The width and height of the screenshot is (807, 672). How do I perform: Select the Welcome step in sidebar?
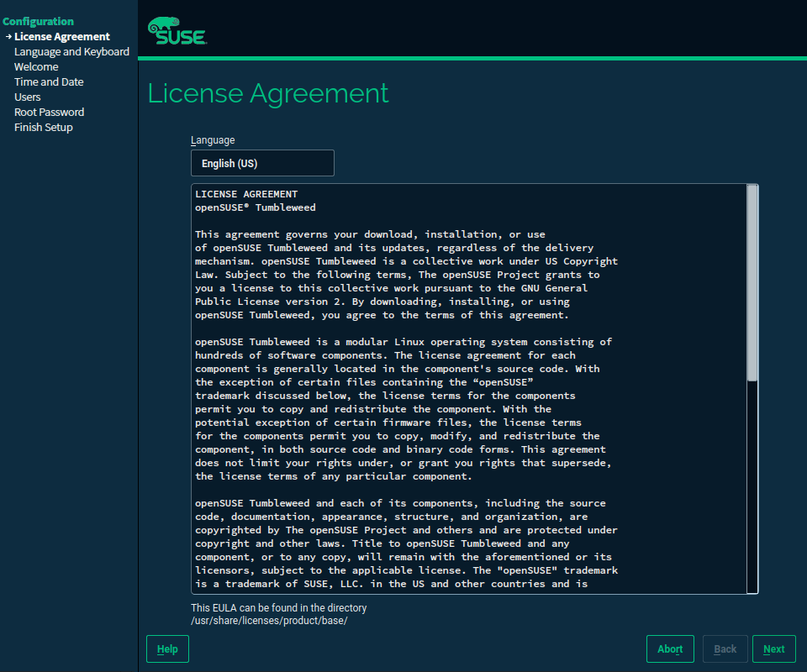[x=36, y=67]
